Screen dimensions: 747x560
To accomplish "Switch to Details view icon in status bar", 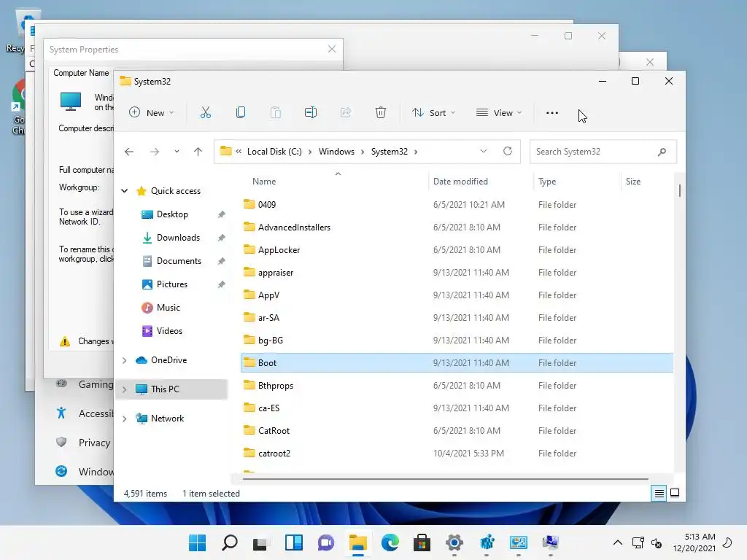I will 659,494.
